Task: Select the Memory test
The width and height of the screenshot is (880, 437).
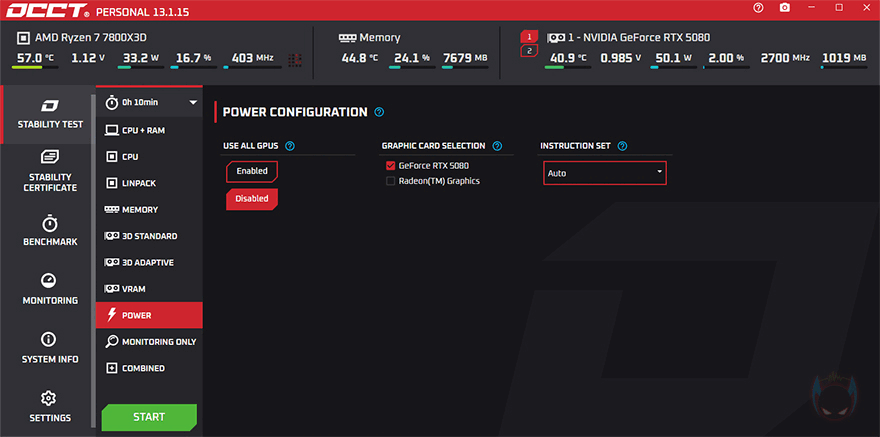Action: pyautogui.click(x=149, y=209)
